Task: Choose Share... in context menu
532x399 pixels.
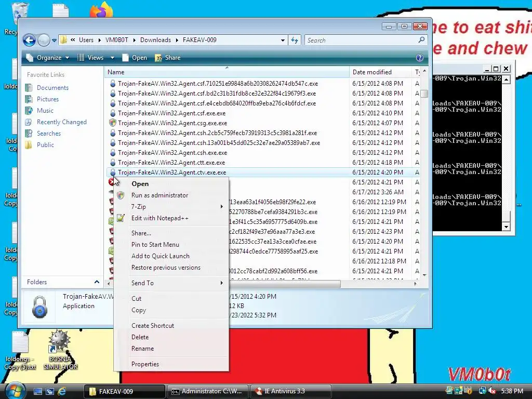Action: tap(171, 233)
